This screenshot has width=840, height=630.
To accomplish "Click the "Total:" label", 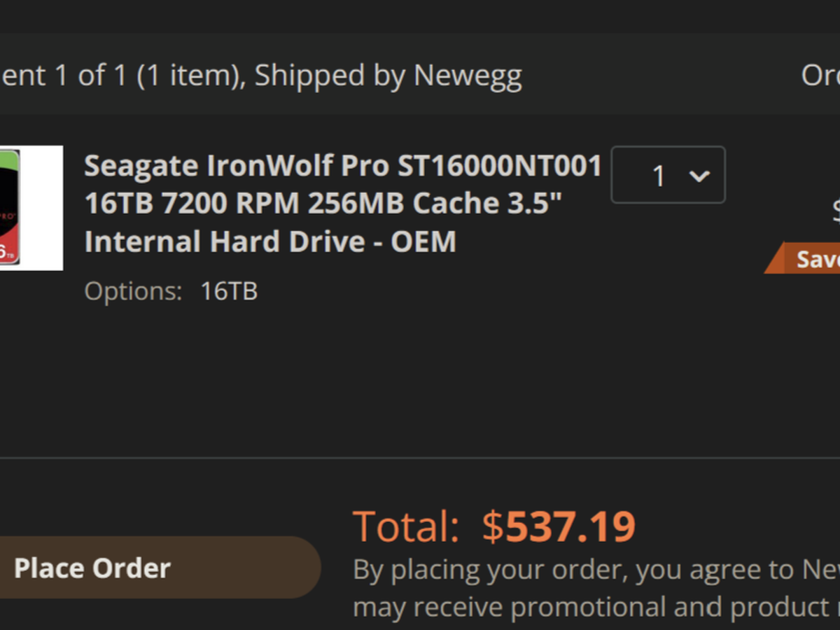I will pyautogui.click(x=406, y=527).
